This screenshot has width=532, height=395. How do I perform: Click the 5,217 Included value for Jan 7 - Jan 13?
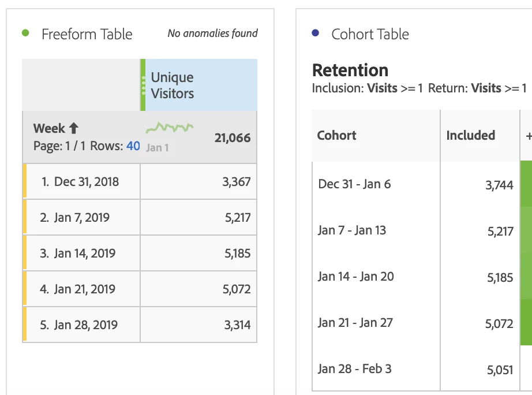coord(500,232)
